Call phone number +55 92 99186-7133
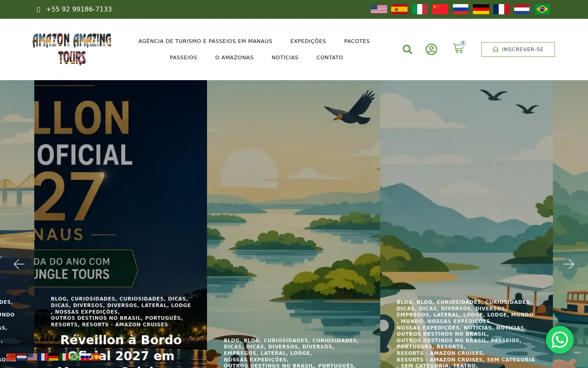The image size is (588, 368). point(79,9)
